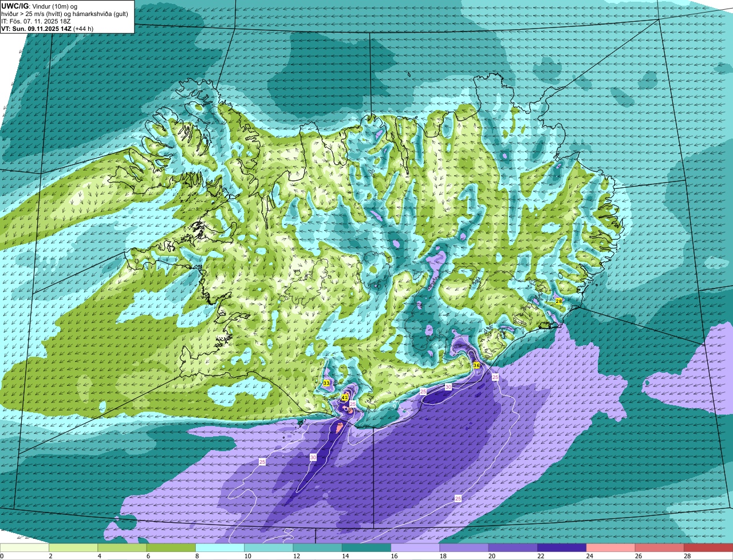Screen dimensions: 733x560
Task: Click the 4 tick label on the color scale
Action: click(99, 556)
